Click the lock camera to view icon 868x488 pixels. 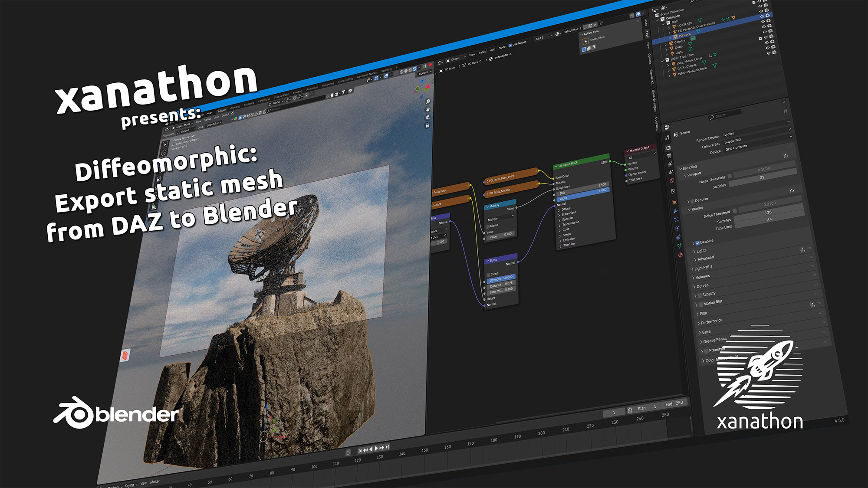point(427,125)
